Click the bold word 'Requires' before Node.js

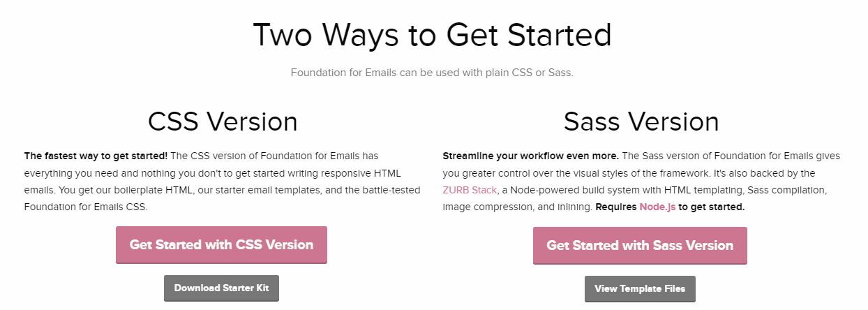point(616,207)
